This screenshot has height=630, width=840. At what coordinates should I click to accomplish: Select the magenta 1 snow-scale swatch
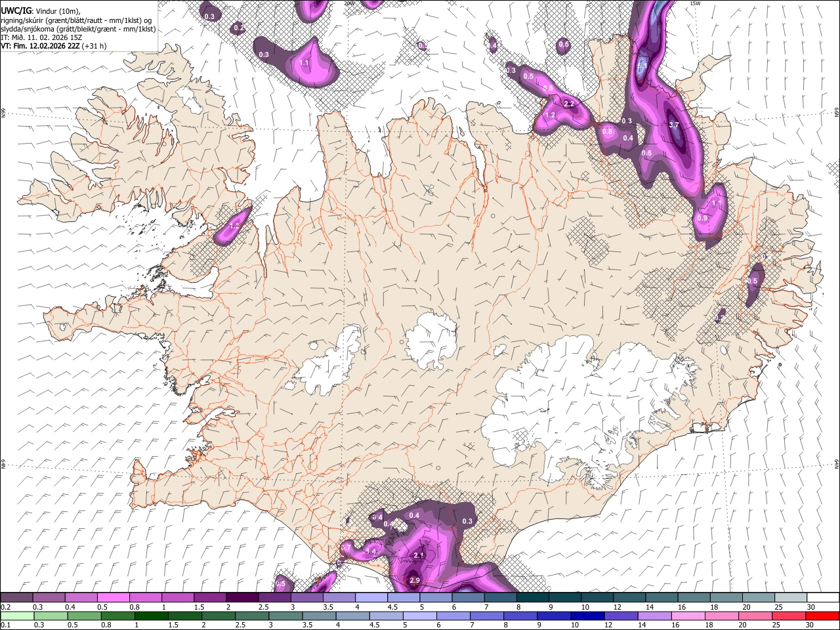(x=178, y=598)
